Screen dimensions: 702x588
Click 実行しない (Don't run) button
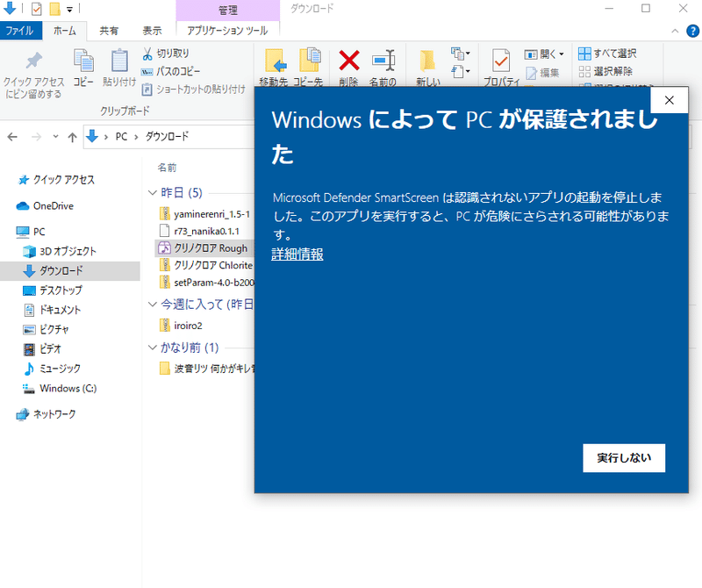click(624, 458)
